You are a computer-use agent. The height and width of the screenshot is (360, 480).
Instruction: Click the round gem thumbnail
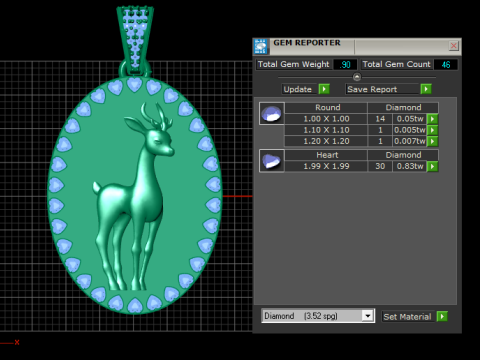point(272,113)
